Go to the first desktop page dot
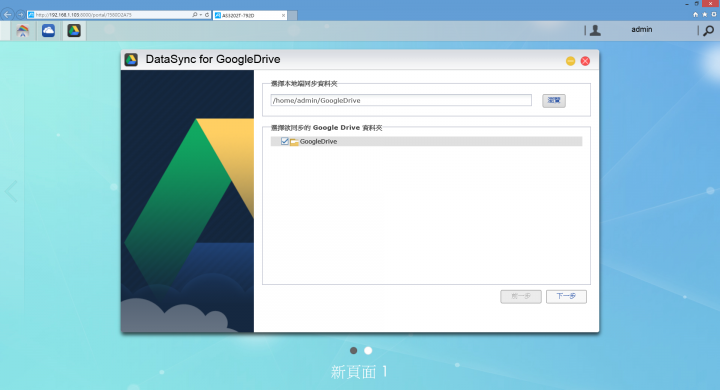 click(353, 350)
